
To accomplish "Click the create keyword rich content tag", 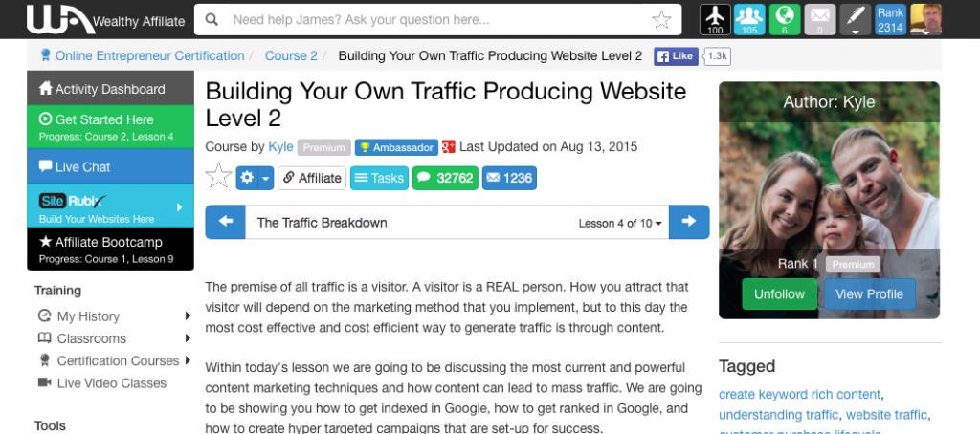I will [x=799, y=394].
